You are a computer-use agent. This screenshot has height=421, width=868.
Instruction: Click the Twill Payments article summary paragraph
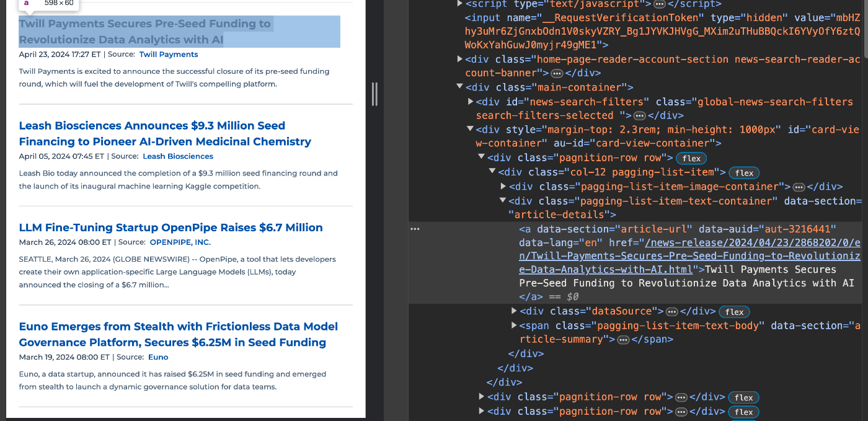pos(174,78)
